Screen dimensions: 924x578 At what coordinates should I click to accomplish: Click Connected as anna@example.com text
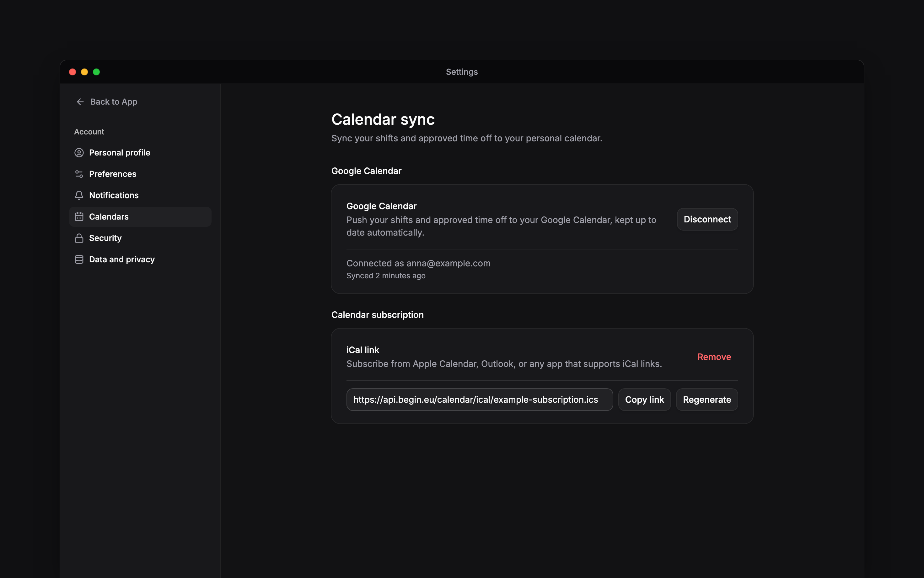point(418,263)
